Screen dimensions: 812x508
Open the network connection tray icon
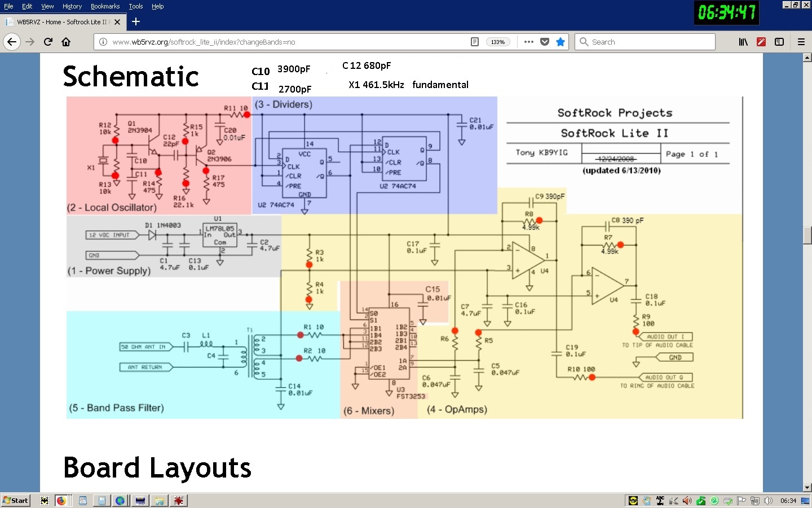pyautogui.click(x=754, y=501)
